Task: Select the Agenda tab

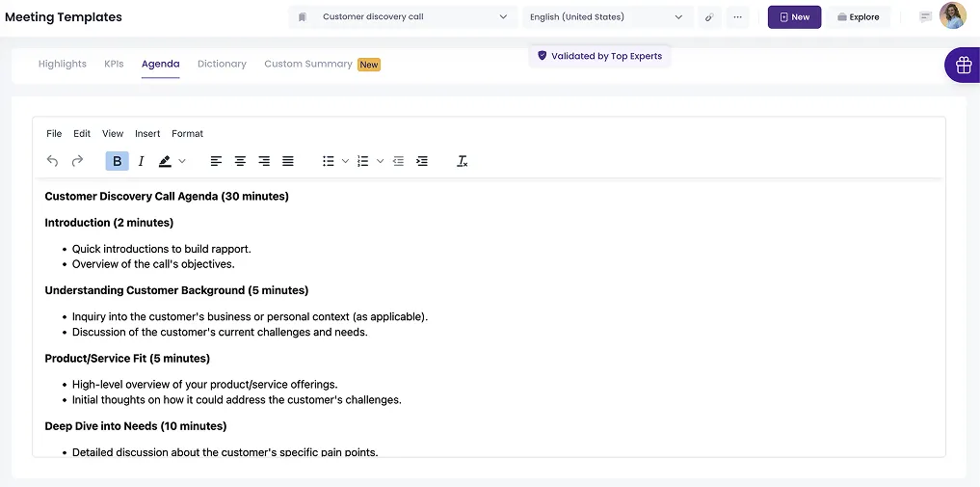Action: click(x=161, y=64)
